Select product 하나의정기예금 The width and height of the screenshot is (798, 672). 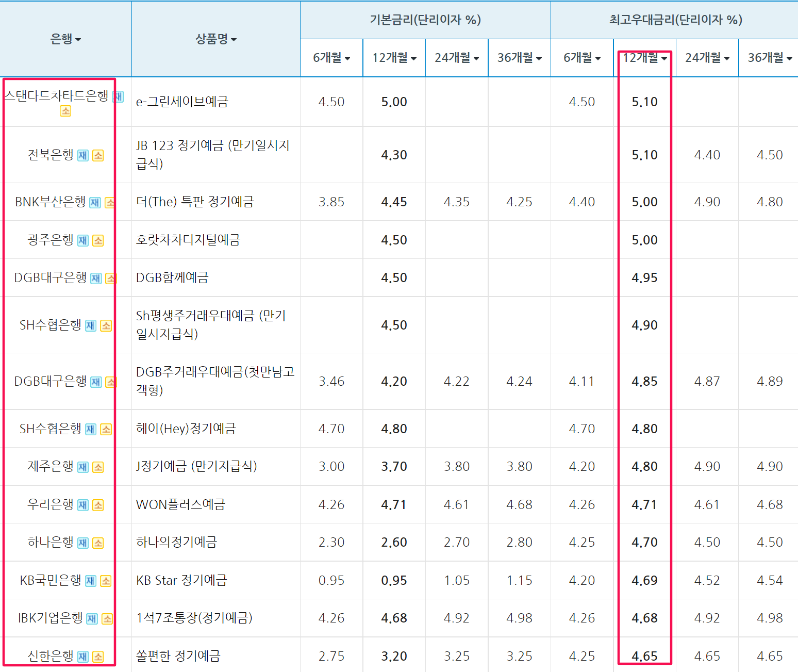point(176,543)
